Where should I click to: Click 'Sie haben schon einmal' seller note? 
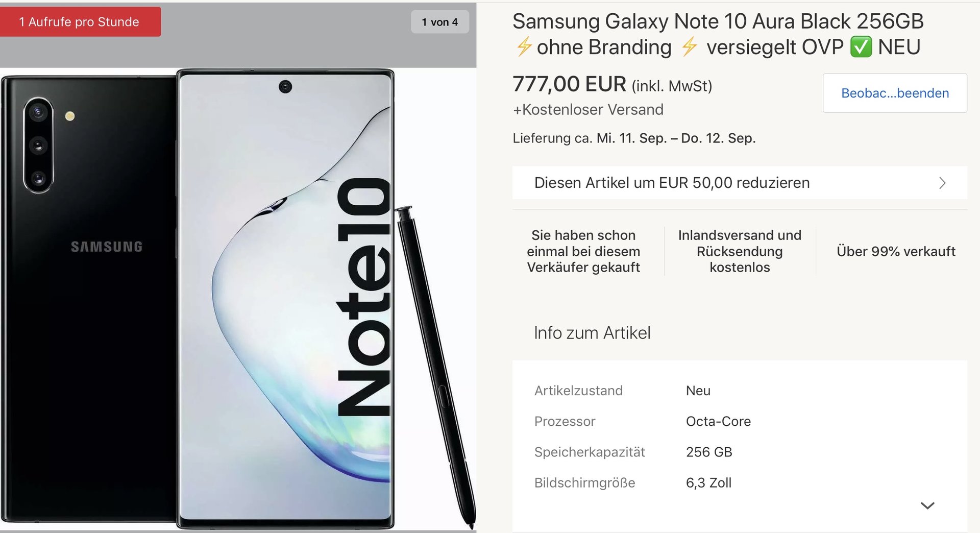coord(583,251)
